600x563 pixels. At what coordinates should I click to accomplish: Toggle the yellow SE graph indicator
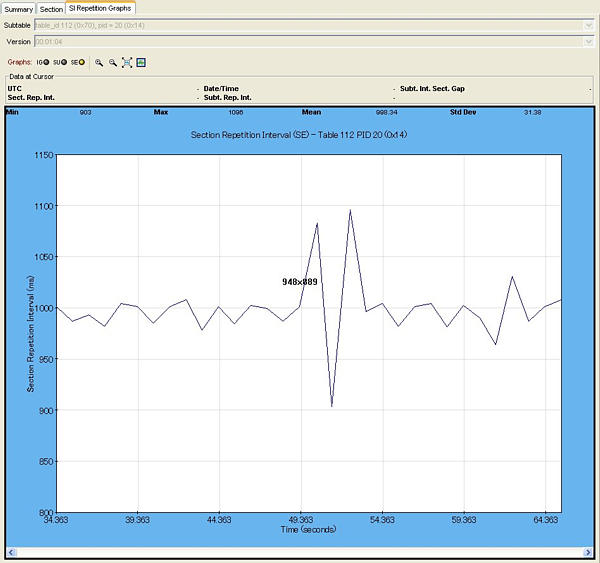[x=82, y=62]
